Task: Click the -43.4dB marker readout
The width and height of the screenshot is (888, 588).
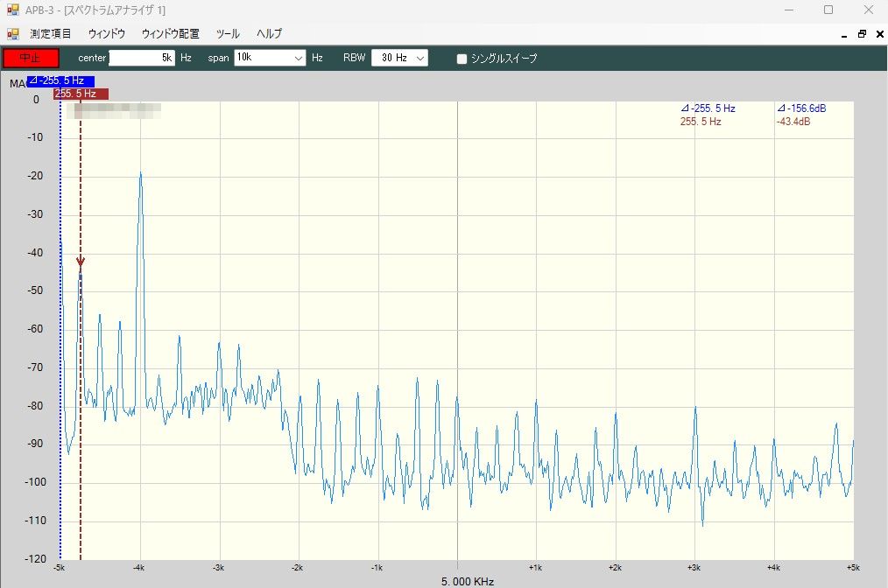Action: (x=793, y=122)
